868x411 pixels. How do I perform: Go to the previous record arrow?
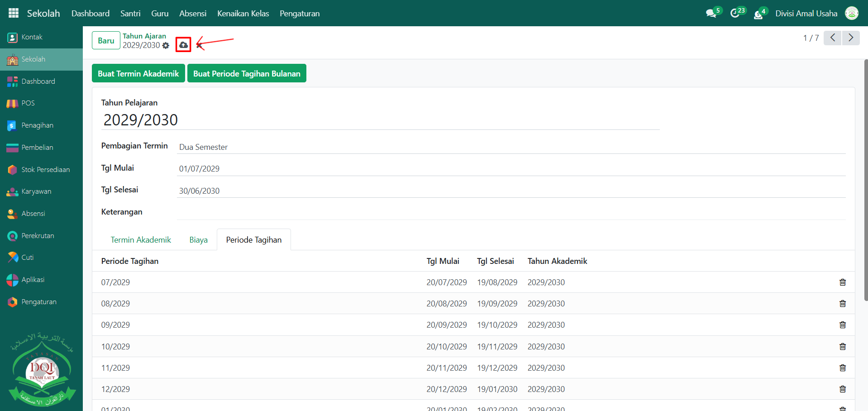pos(832,38)
